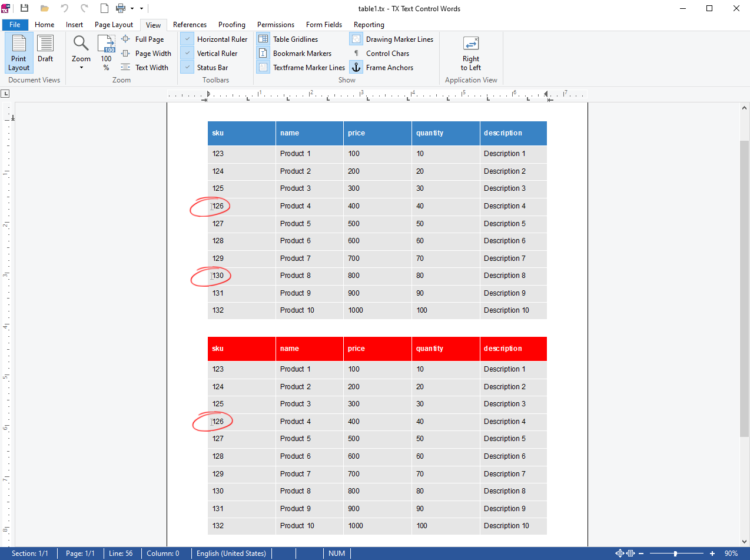Image resolution: width=750 pixels, height=560 pixels.
Task: Save the document from the quick access toolbar
Action: (x=24, y=8)
